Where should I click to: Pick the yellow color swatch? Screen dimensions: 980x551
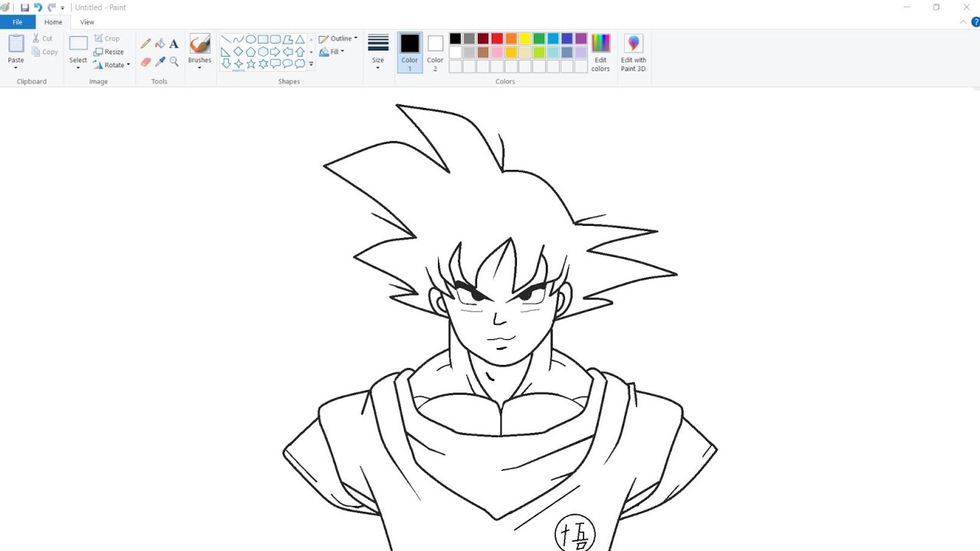coord(524,38)
